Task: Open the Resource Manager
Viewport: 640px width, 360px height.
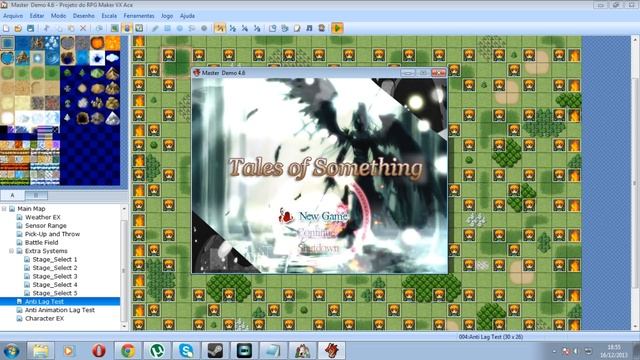Action: (285, 28)
